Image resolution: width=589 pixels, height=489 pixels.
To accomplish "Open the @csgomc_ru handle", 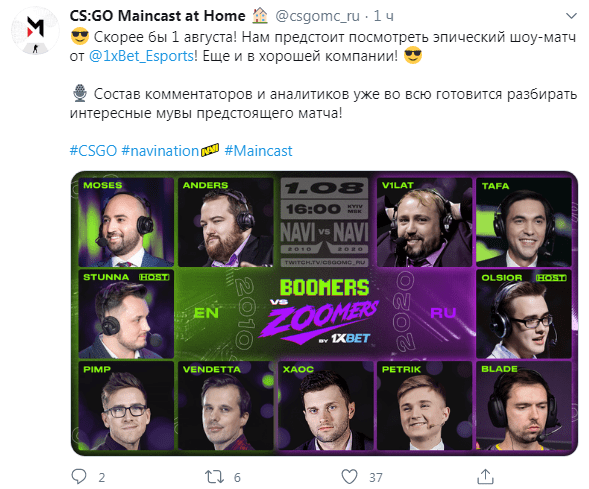I will click(x=317, y=16).
